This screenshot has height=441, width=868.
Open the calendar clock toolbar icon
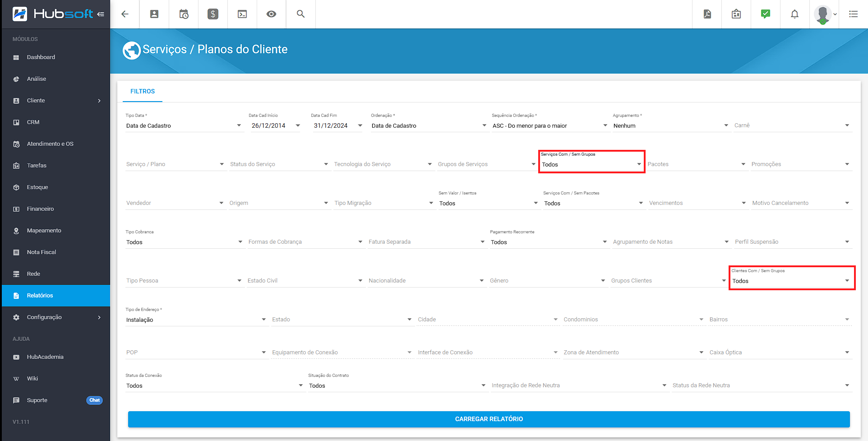pyautogui.click(x=184, y=14)
